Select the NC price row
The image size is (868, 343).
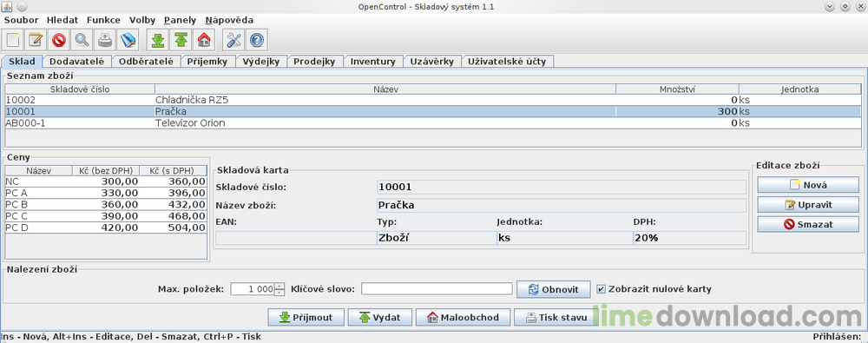click(106, 181)
